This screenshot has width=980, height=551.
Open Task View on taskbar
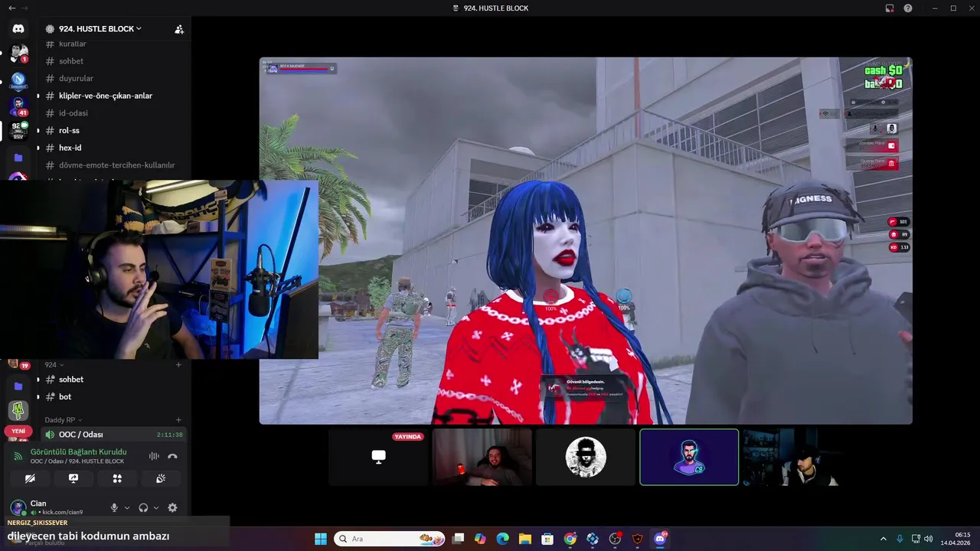458,539
